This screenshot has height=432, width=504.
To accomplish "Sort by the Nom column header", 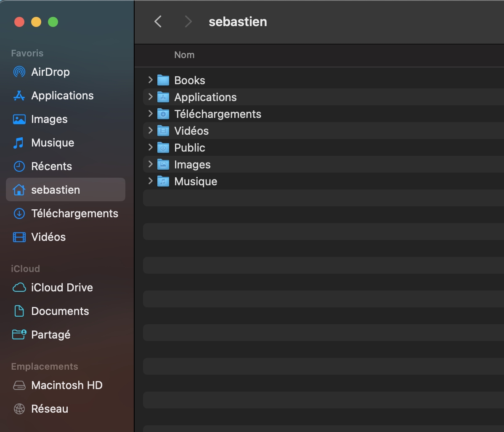I will (x=184, y=55).
